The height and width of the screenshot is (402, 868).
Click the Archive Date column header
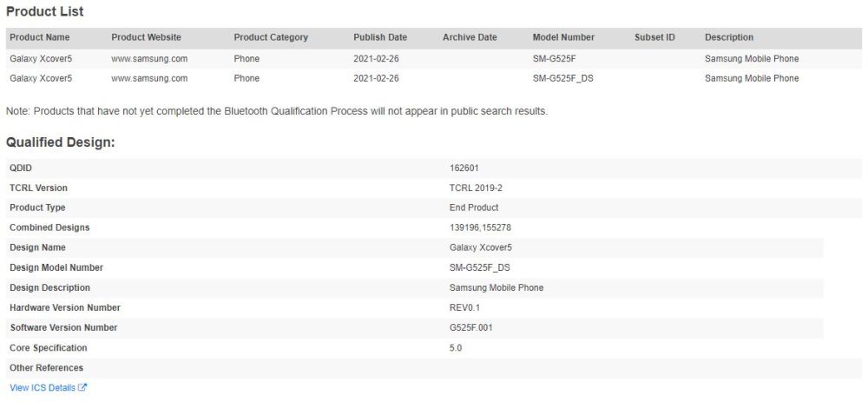[x=470, y=37]
